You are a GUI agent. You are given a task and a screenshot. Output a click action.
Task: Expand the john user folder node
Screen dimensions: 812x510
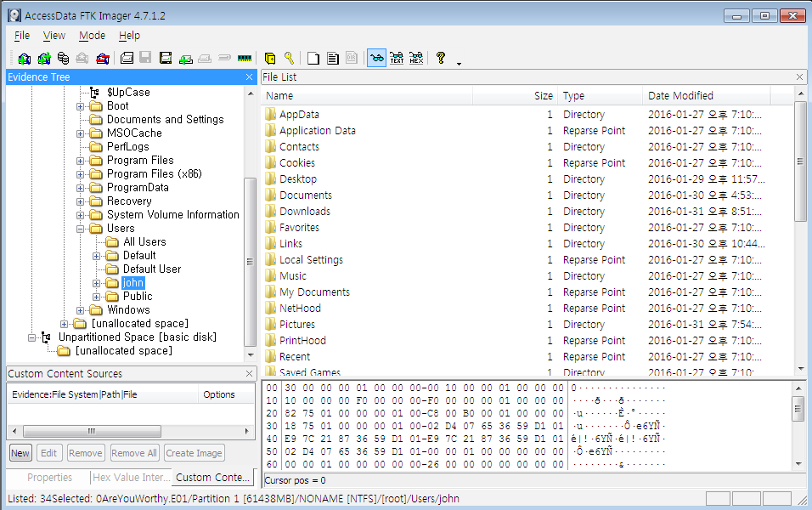96,284
